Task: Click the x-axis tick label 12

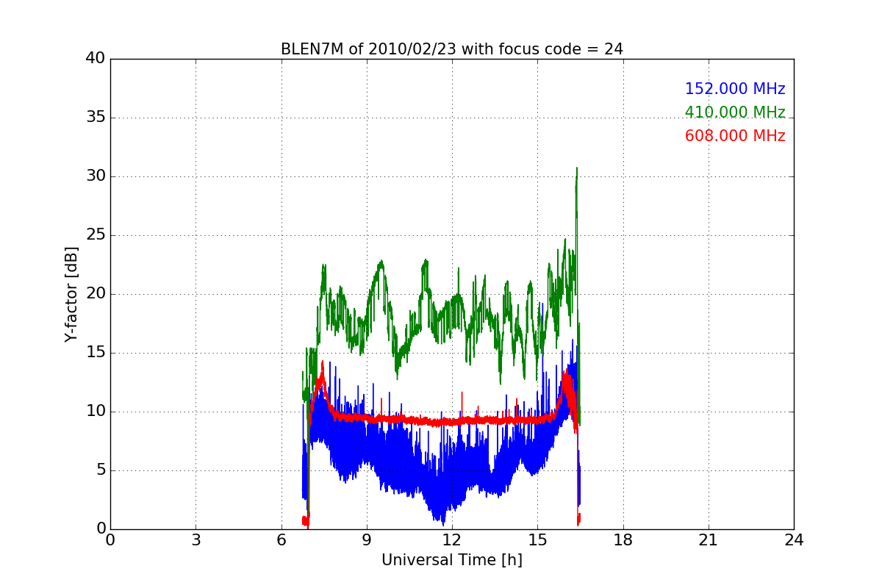Action: 452,540
